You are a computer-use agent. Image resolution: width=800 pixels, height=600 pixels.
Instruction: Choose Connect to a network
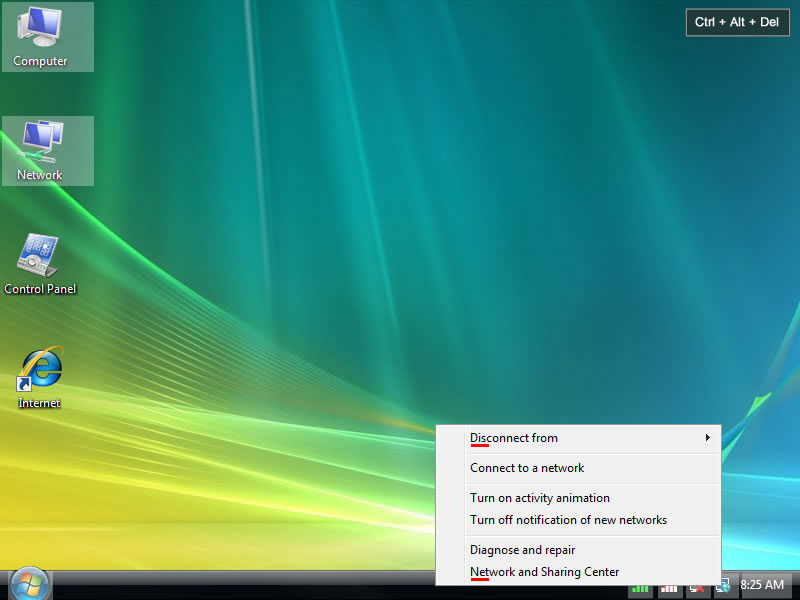pos(527,468)
